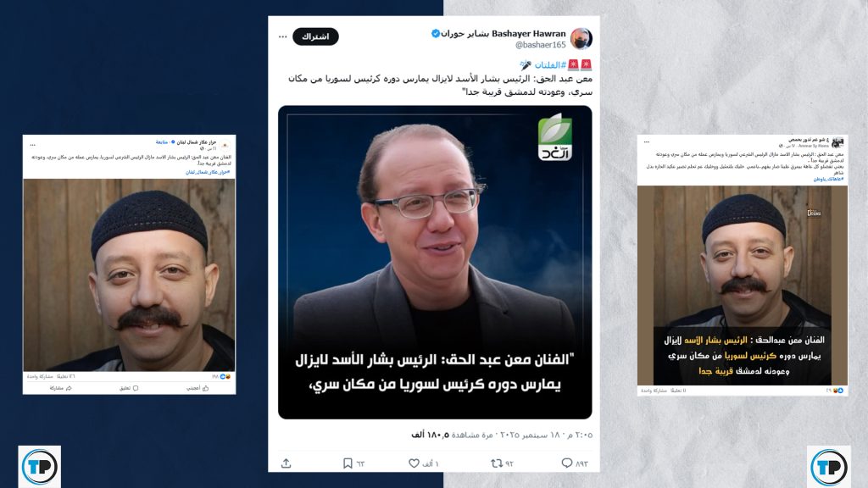Click the share upload icon on tweet
868x488 pixels.
point(287,463)
